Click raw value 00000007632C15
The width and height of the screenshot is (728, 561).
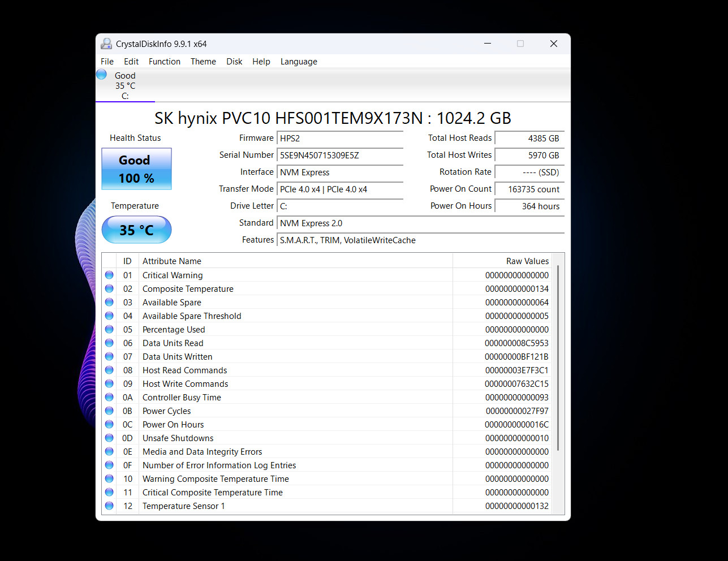coord(516,384)
